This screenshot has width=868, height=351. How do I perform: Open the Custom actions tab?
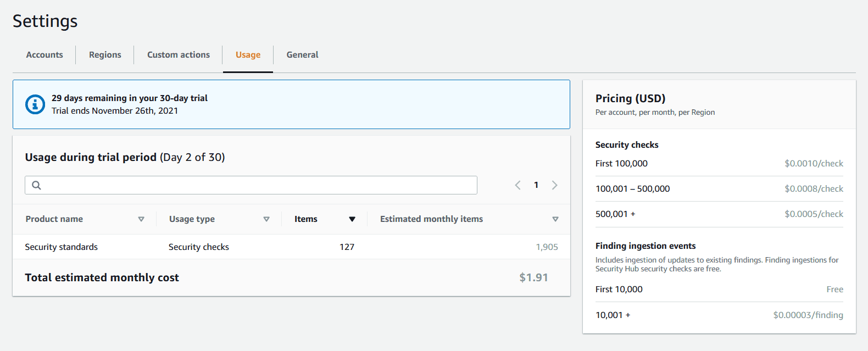tap(179, 55)
